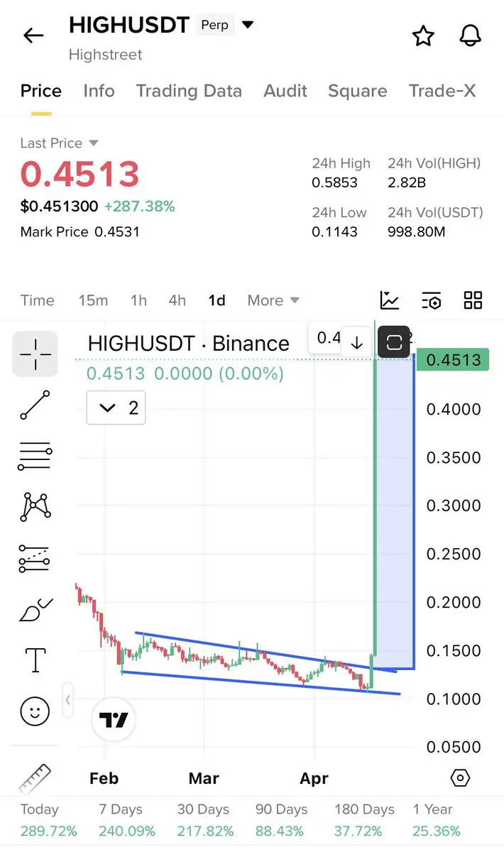Click the blue long position box on chart
The width and height of the screenshot is (504, 852).
394,511
